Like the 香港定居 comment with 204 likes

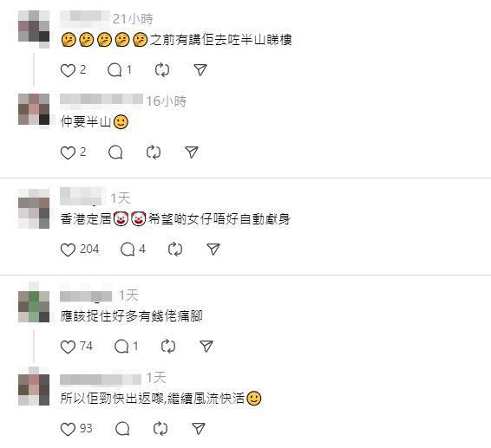pos(68,250)
